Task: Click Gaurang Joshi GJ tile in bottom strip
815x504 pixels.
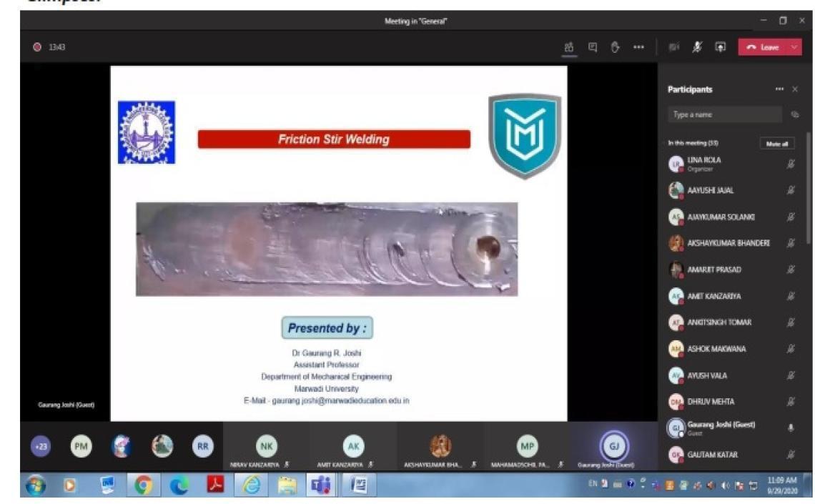Action: [x=614, y=446]
